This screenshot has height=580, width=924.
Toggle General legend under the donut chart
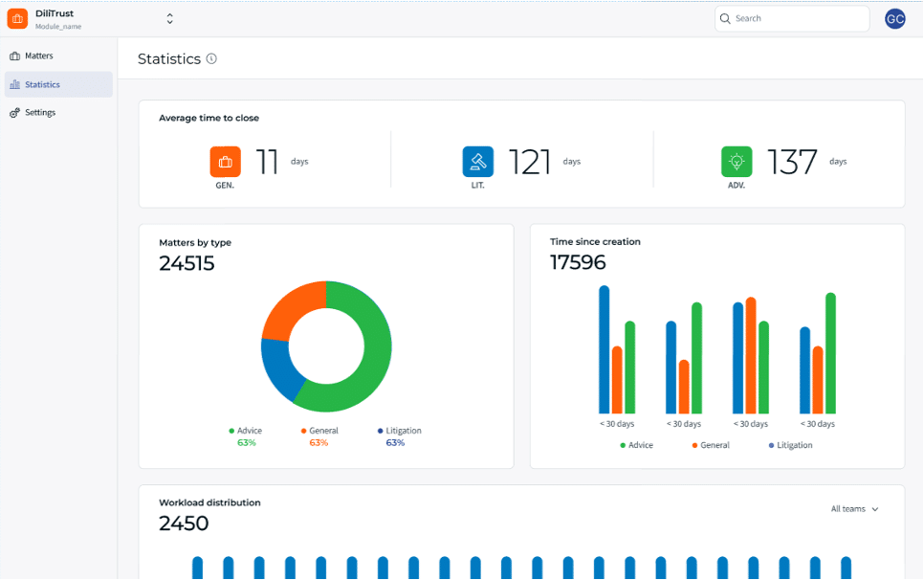point(319,431)
